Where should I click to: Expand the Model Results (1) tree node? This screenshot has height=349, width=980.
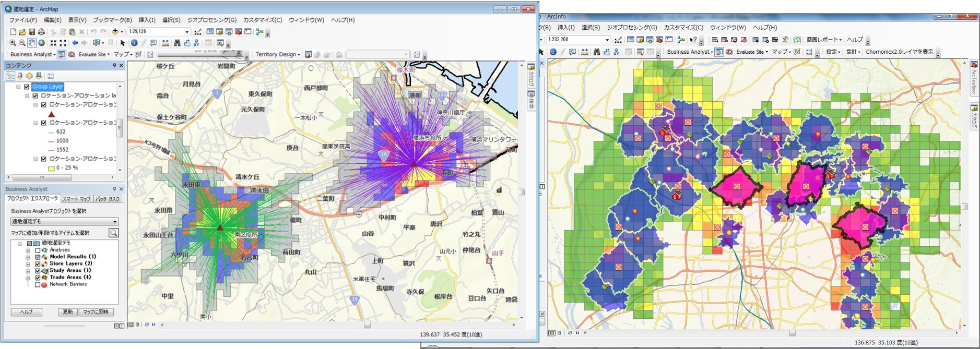tap(28, 257)
